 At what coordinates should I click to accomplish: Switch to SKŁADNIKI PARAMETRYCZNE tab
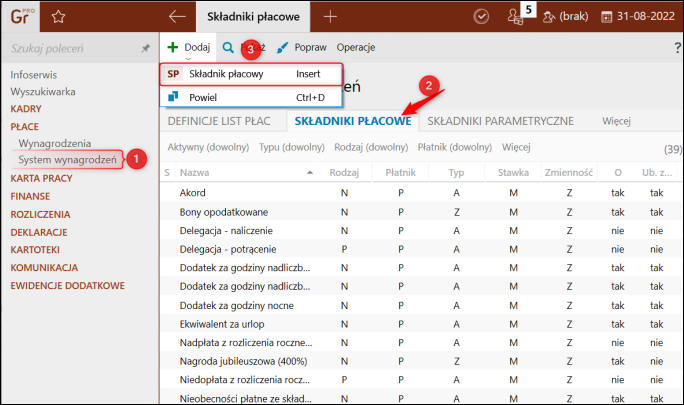pos(500,121)
